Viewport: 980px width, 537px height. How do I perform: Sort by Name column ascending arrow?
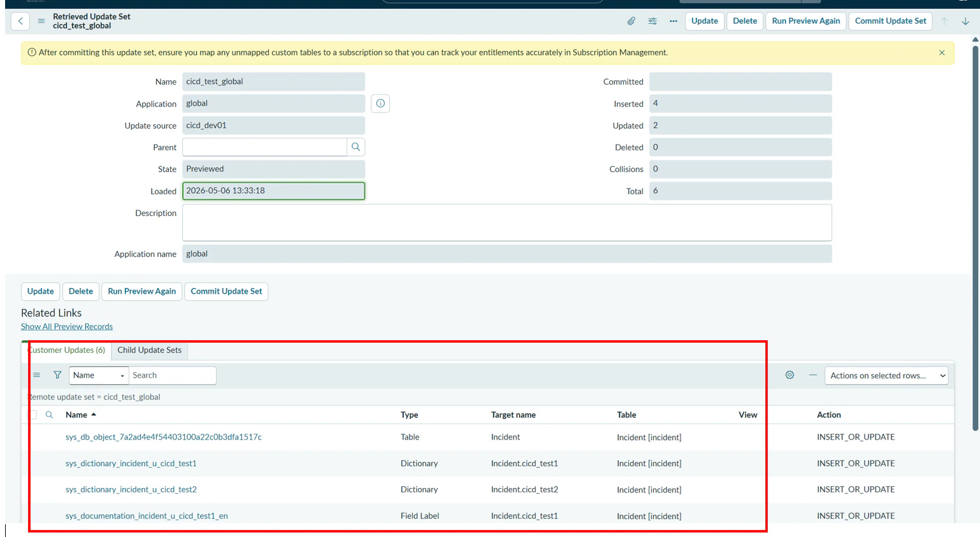(94, 415)
